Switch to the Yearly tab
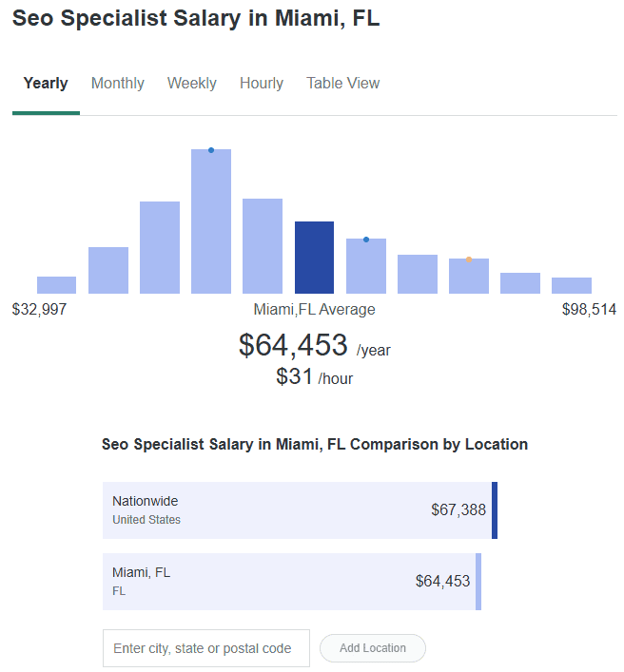 pyautogui.click(x=46, y=84)
